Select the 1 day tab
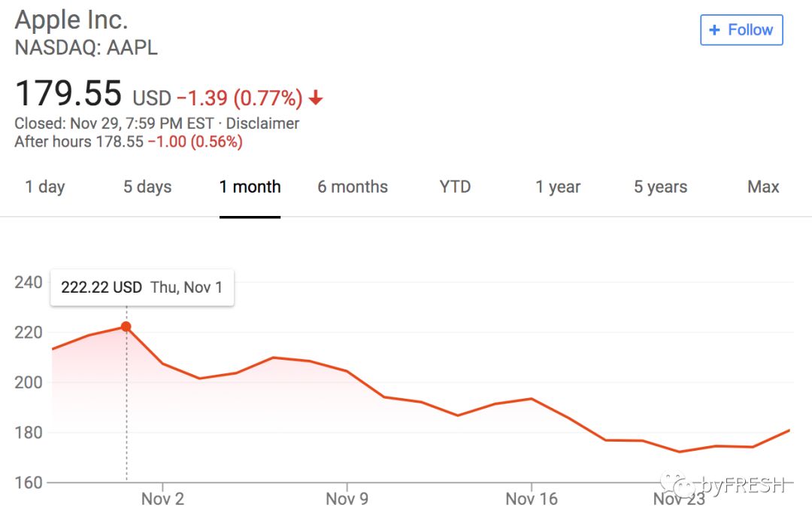Image resolution: width=812 pixels, height=523 pixels. click(x=45, y=187)
